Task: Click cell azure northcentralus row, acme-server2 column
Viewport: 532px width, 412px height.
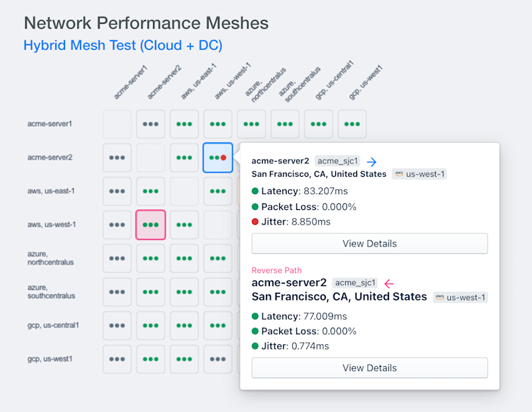Action: click(151, 258)
